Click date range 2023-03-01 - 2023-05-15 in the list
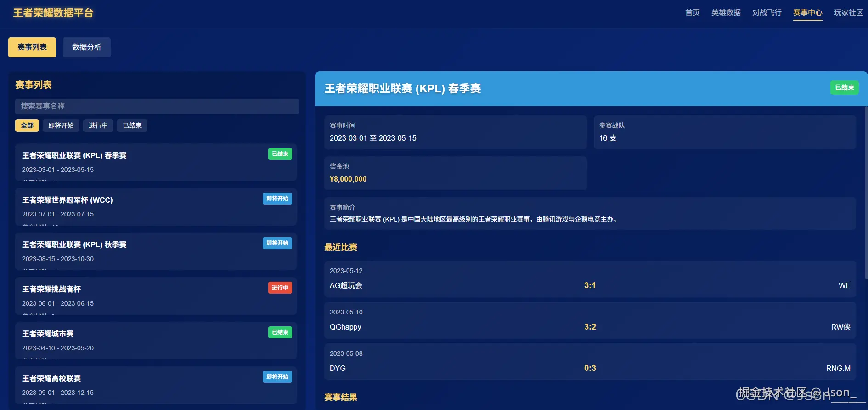868x410 pixels. point(58,170)
